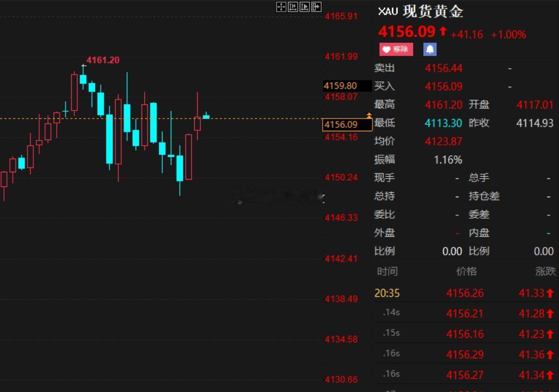
Task: Click the 4138.49 axis price label
Action: point(341,299)
